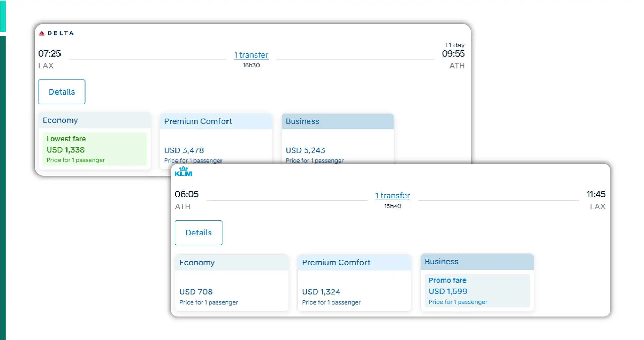Open Details for the Delta flight
The width and height of the screenshot is (644, 340).
tap(62, 92)
